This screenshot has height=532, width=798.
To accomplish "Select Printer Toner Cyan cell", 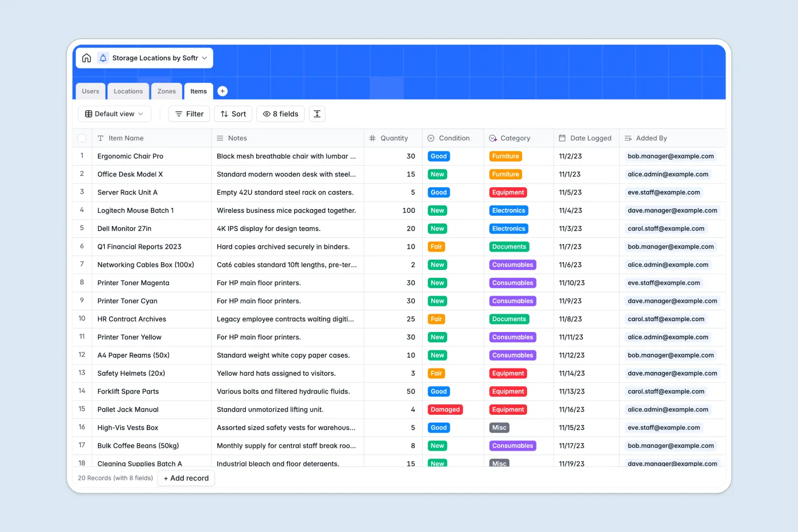I will pyautogui.click(x=152, y=301).
